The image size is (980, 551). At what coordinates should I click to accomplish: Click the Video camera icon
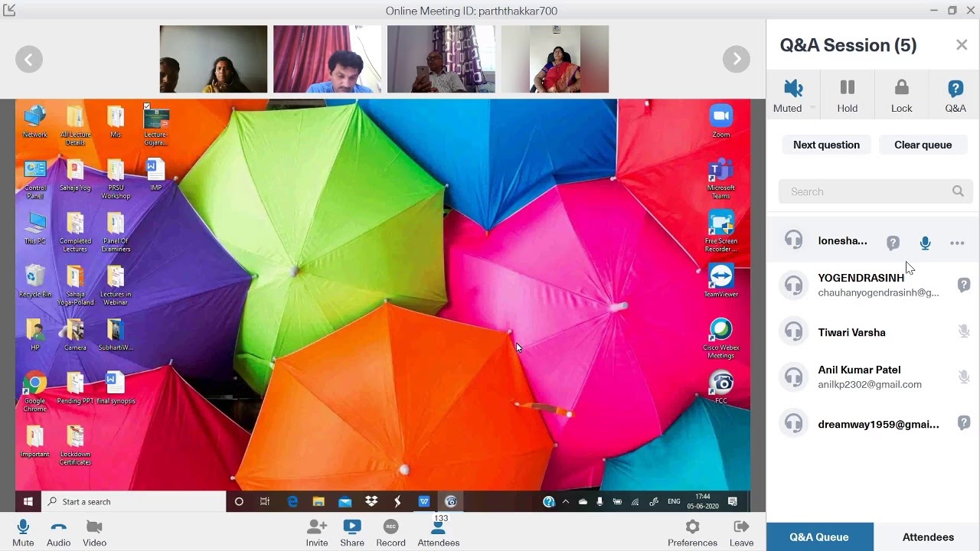pyautogui.click(x=94, y=528)
